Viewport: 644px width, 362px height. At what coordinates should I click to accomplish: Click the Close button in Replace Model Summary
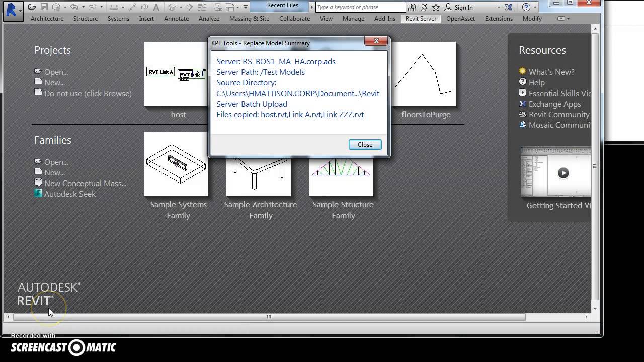[x=365, y=144]
